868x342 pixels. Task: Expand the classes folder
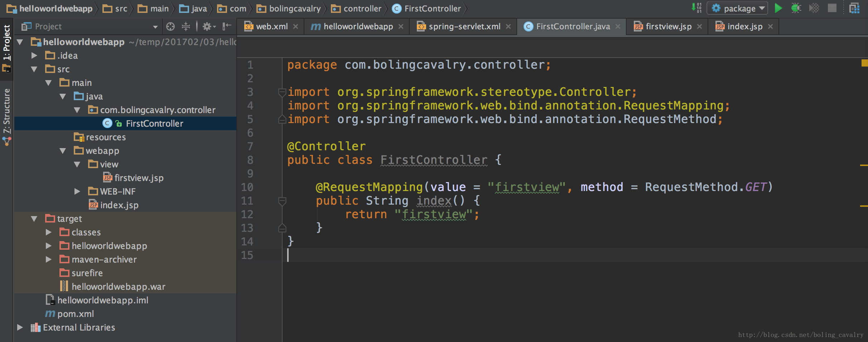pos(49,232)
